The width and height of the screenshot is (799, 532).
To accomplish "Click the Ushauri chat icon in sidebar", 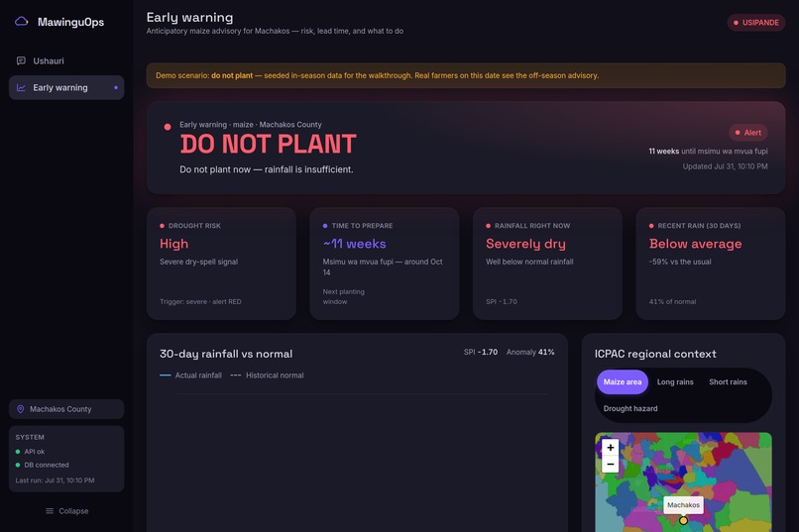I will pos(21,61).
